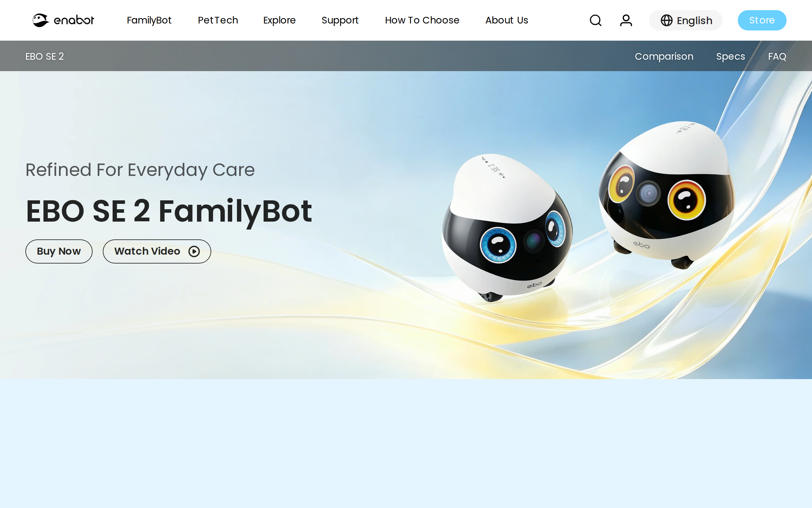812x508 pixels.
Task: Click the Buy Now button
Action: (59, 251)
